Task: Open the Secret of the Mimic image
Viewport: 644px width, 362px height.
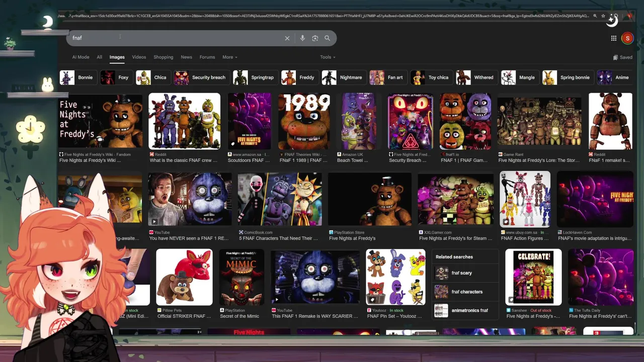Action: [242, 277]
